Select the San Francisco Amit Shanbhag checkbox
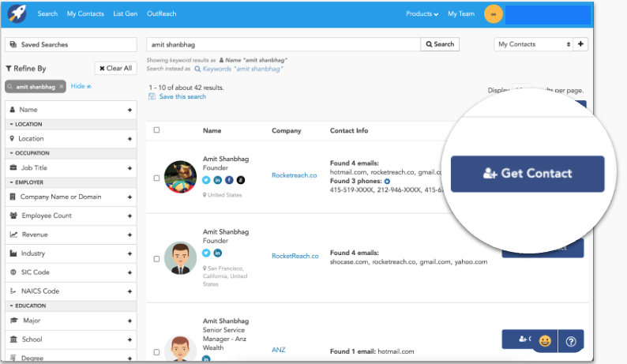This screenshot has height=364, width=627. (156, 259)
